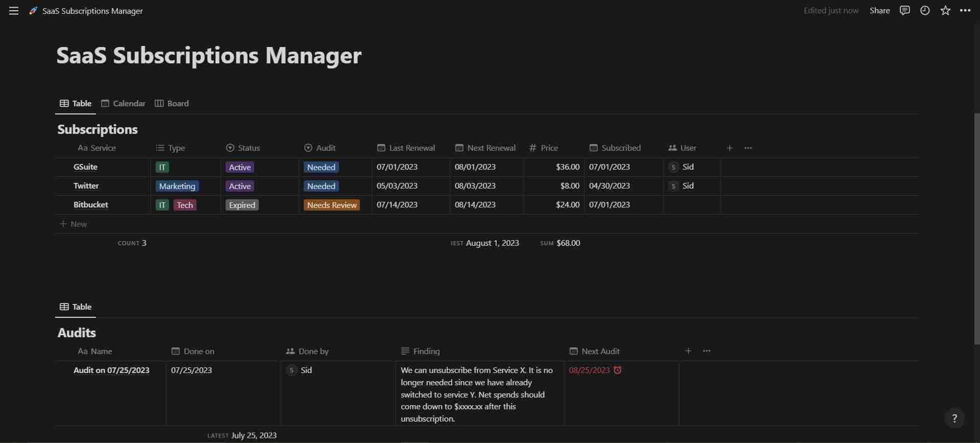Open the GSuite service row
The width and height of the screenshot is (980, 443).
tap(86, 167)
